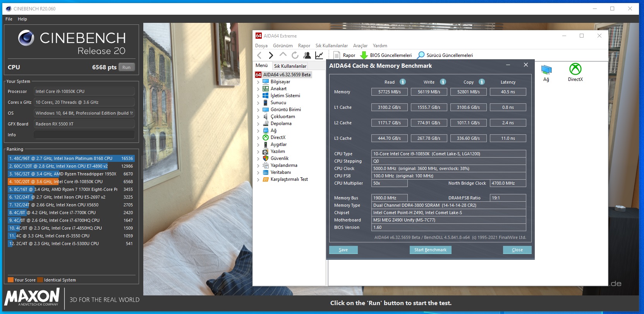Click the CPU Type value field
The image size is (644, 314).
coord(449,154)
